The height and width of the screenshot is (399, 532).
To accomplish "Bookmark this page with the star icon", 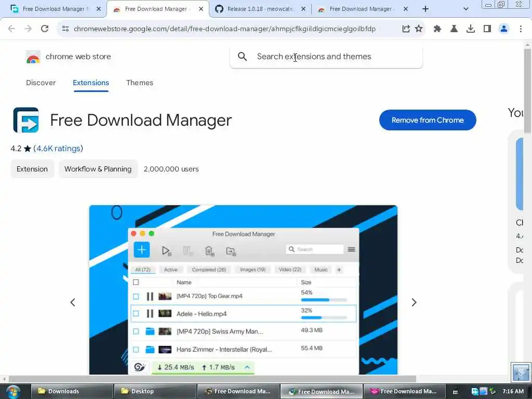I will click(419, 29).
